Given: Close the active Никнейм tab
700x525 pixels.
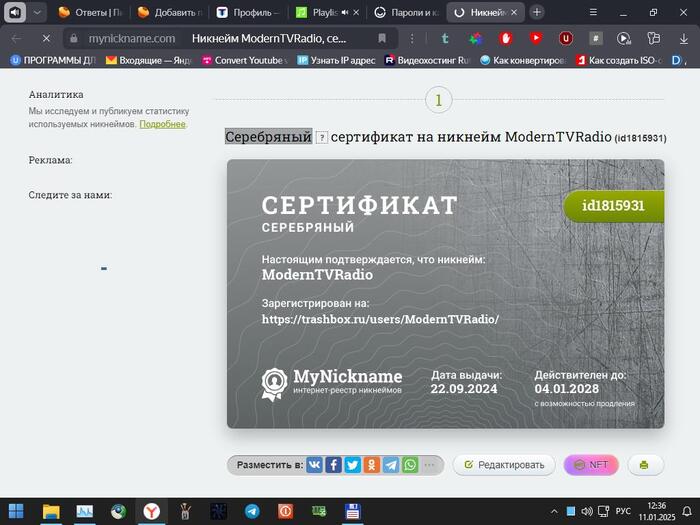Looking at the screenshot, I should [x=514, y=12].
